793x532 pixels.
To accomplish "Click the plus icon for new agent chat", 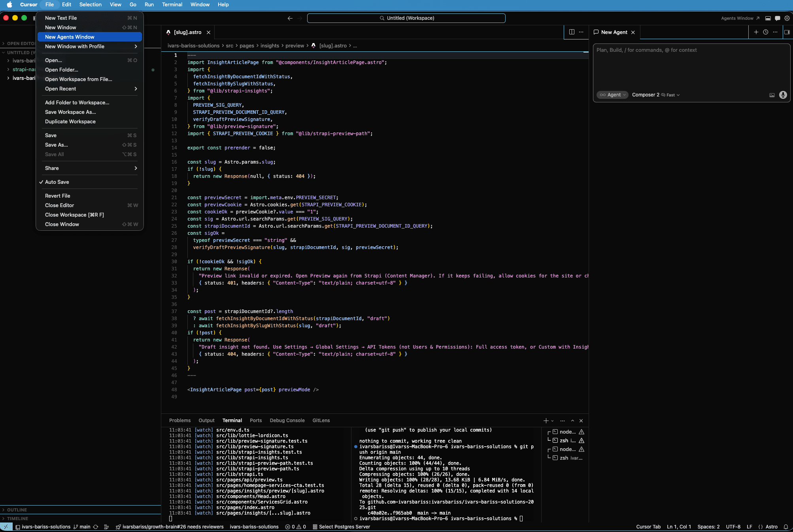I will (756, 32).
